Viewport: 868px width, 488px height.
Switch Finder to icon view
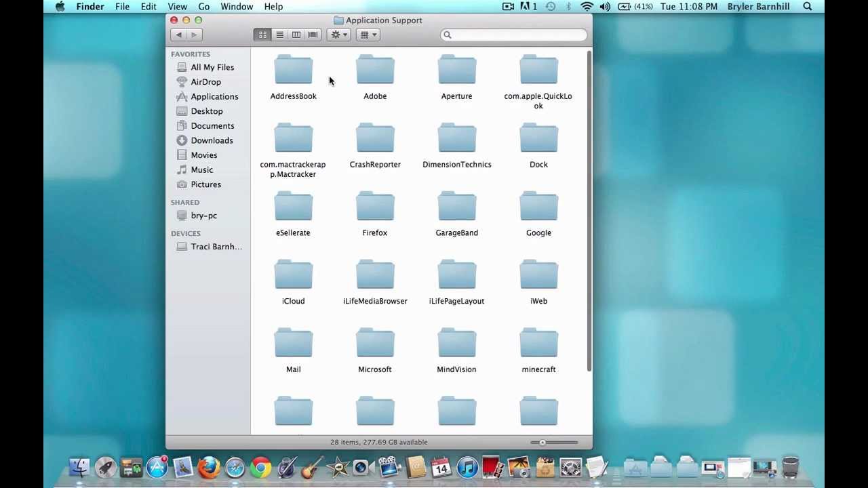coord(262,35)
